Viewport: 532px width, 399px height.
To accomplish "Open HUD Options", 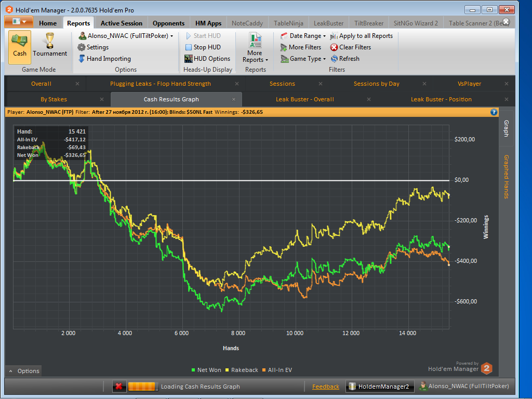I will point(207,59).
